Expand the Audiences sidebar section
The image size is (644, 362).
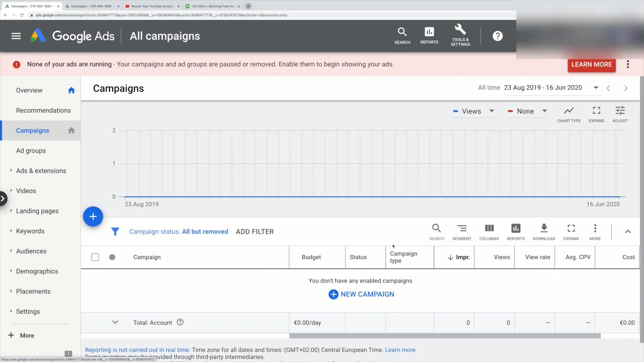11,251
